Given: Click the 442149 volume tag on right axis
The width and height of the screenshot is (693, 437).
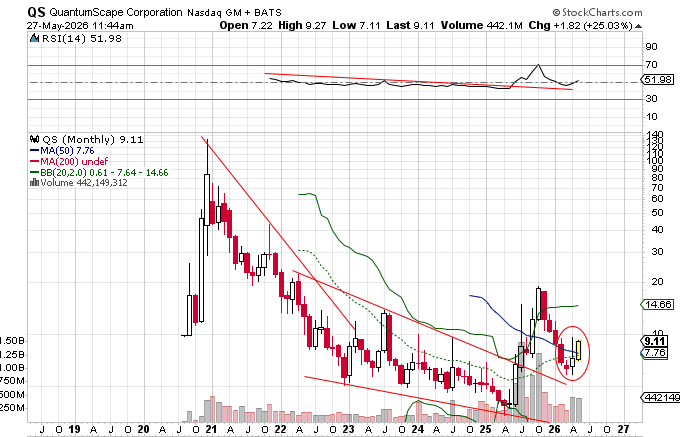Looking at the screenshot, I should pos(661,398).
